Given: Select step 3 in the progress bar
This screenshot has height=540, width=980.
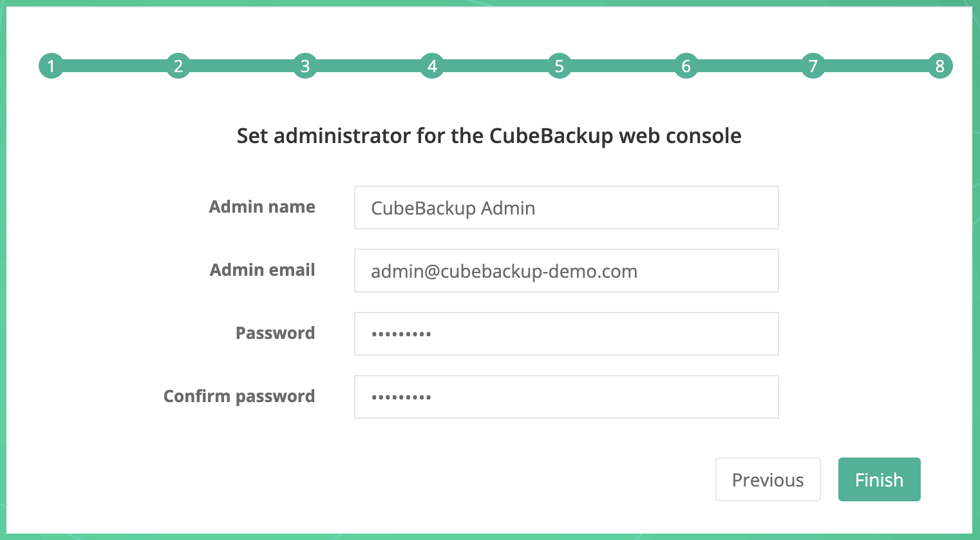Looking at the screenshot, I should tap(305, 66).
